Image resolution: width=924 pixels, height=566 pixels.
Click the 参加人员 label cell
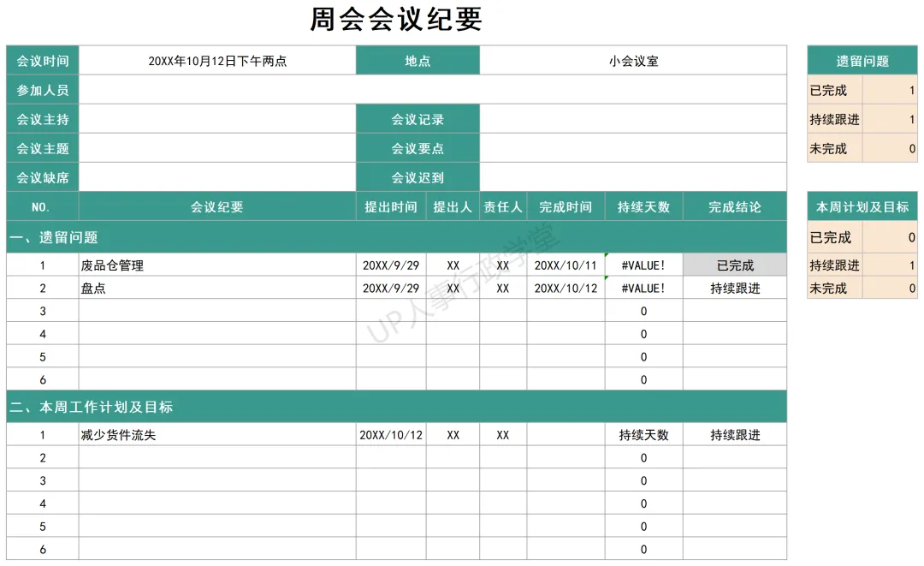[43, 90]
